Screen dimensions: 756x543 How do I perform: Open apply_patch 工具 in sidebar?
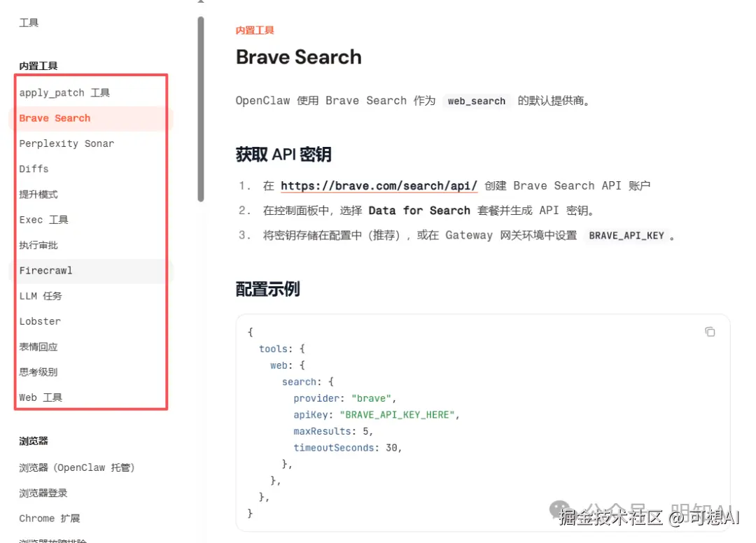tap(64, 92)
